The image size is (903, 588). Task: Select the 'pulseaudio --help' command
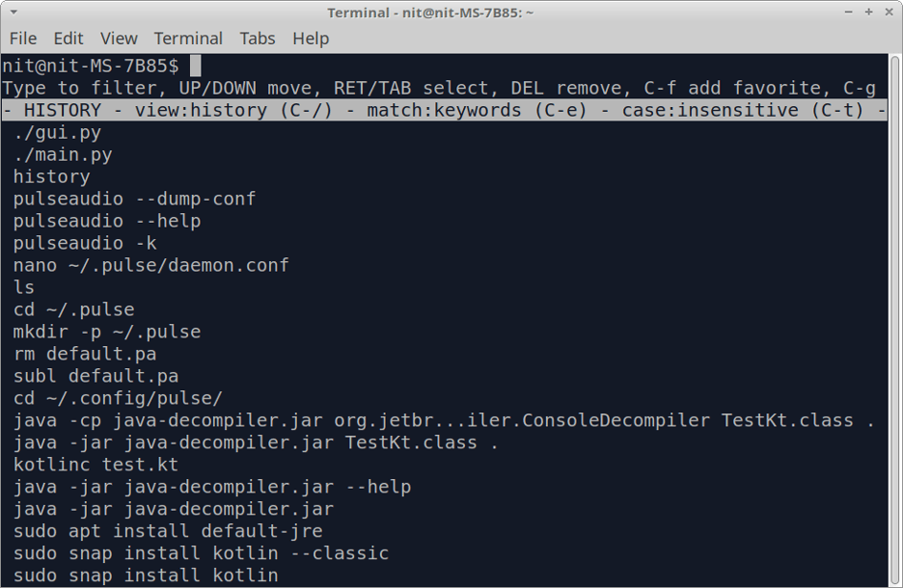click(x=106, y=221)
